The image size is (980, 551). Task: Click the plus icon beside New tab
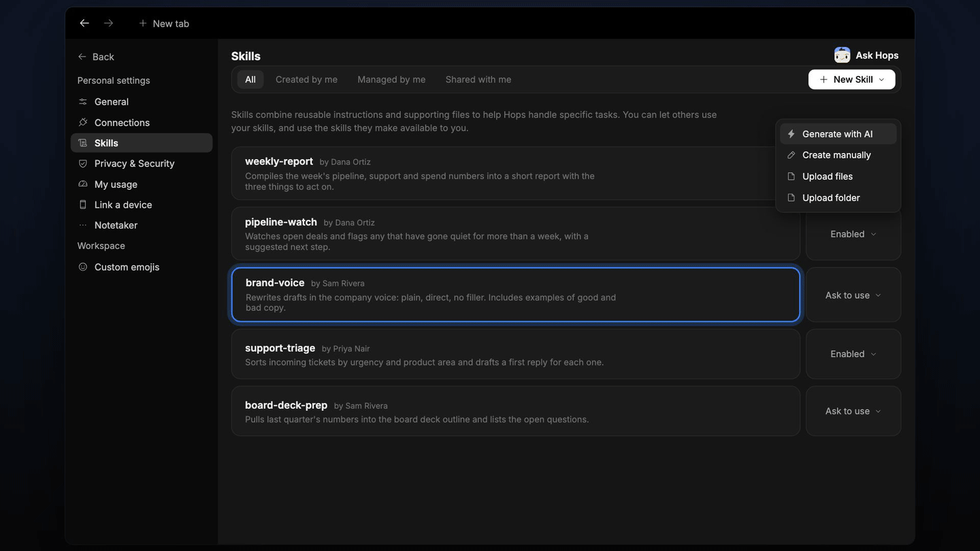click(143, 23)
